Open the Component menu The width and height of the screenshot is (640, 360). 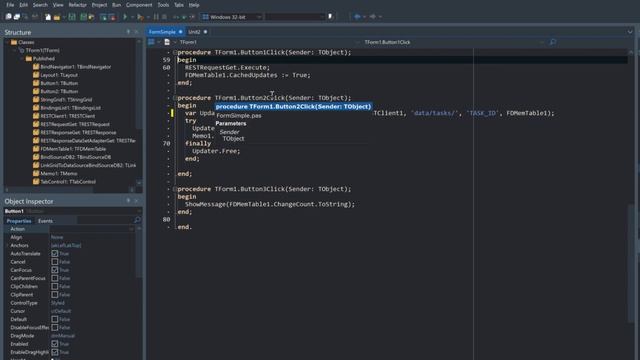coord(139,5)
